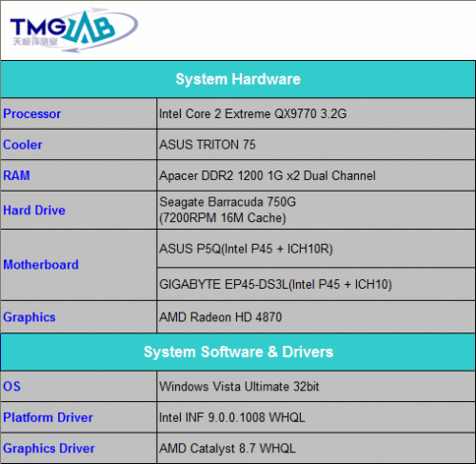This screenshot has width=476, height=464.
Task: Click the OS label
Action: point(11,387)
